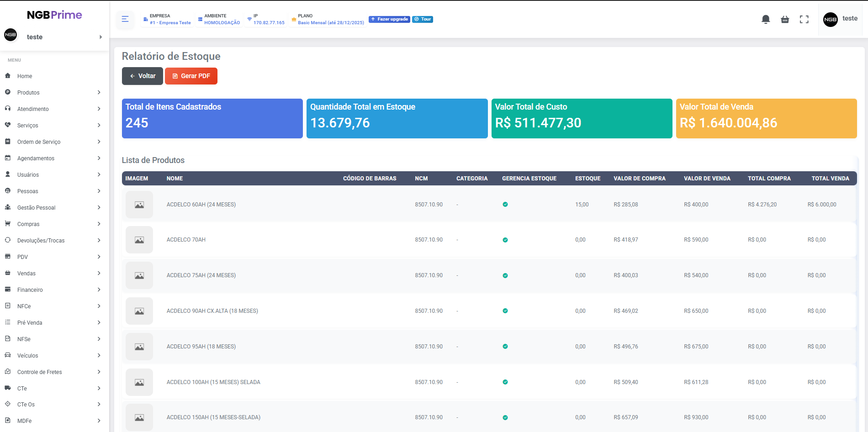Viewport: 868px width, 432px height.
Task: Open the Vendas menu item
Action: point(26,273)
